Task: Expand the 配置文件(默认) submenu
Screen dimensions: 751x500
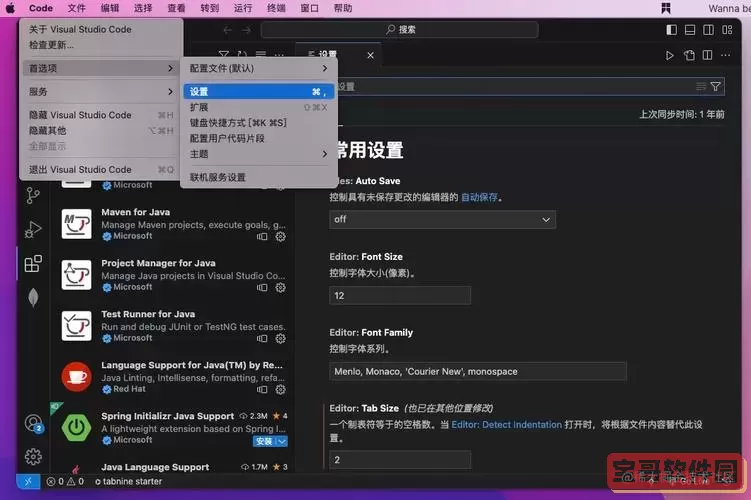Action: (259, 68)
